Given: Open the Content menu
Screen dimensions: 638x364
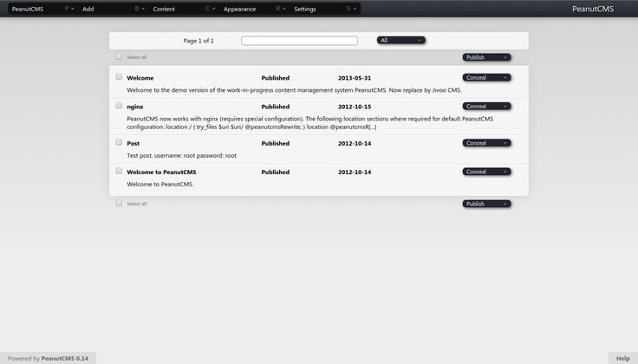Looking at the screenshot, I should (163, 9).
